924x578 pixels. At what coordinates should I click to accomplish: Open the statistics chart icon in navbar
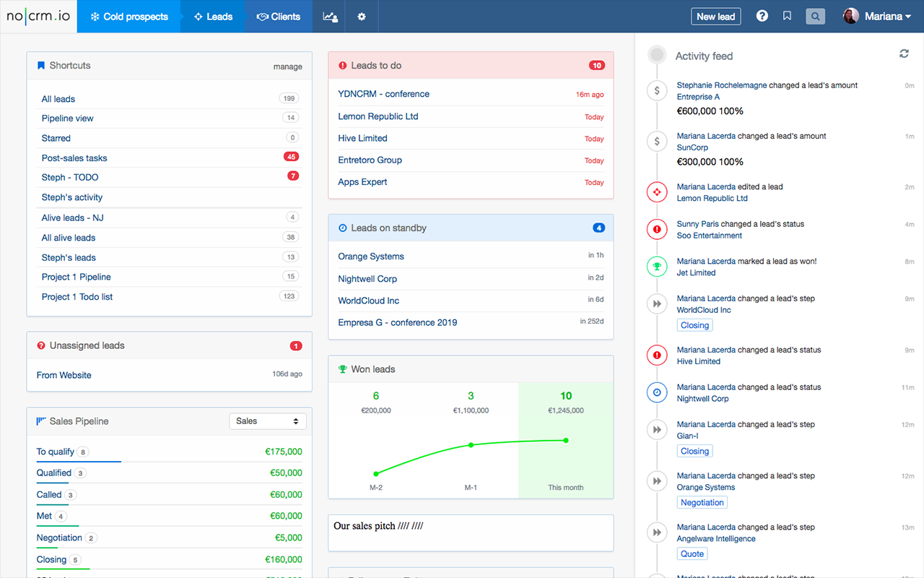(329, 17)
